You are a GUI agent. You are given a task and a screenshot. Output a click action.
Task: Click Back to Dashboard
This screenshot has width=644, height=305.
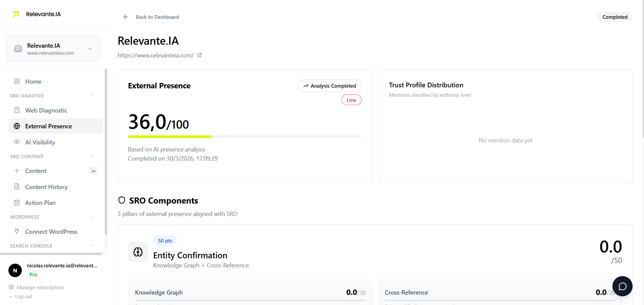(x=151, y=17)
